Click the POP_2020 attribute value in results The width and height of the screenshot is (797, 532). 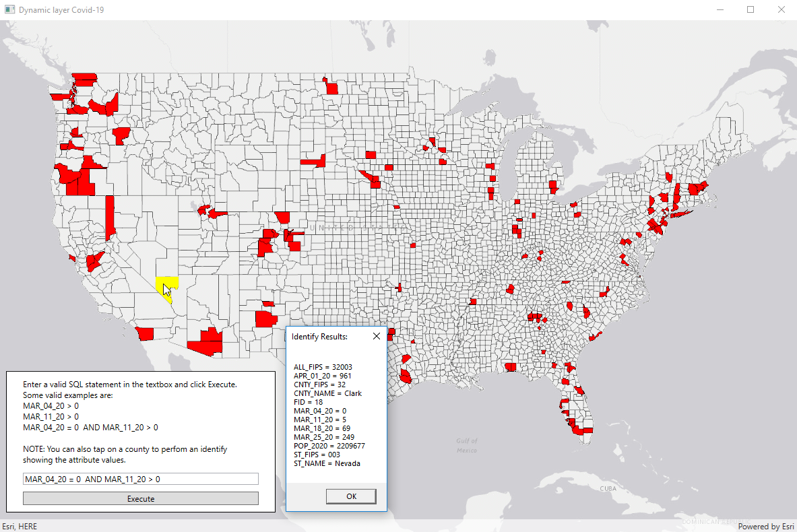click(x=329, y=445)
